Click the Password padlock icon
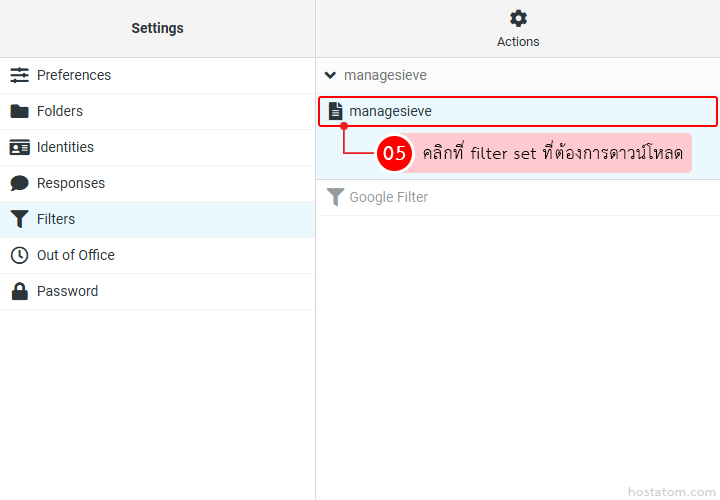The height and width of the screenshot is (500, 720). (19, 291)
